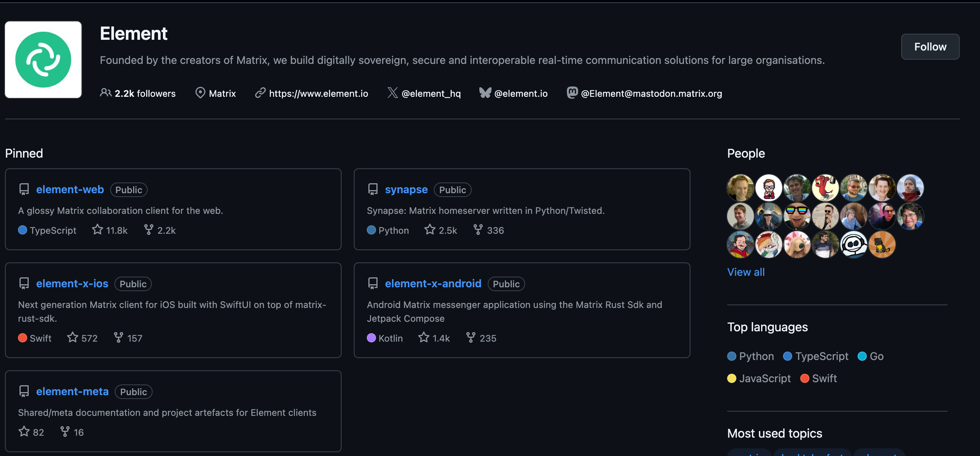Open the synapse repository
This screenshot has width=980, height=456.
406,189
